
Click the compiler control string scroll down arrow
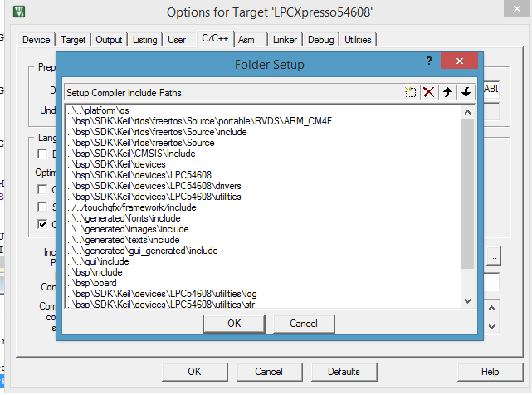[x=491, y=327]
